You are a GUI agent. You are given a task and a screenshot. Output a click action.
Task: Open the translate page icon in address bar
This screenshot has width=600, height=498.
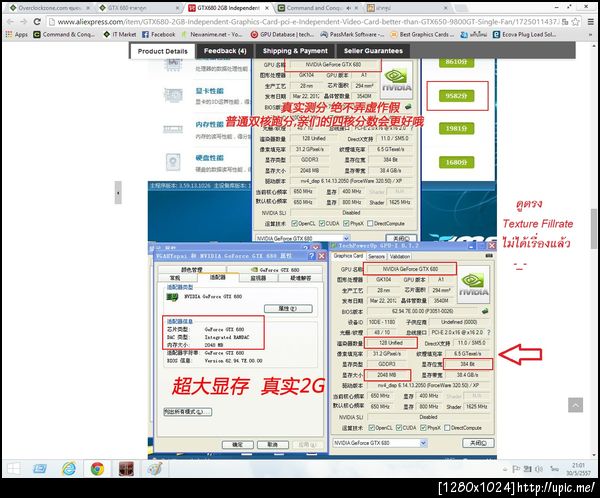tap(565, 22)
